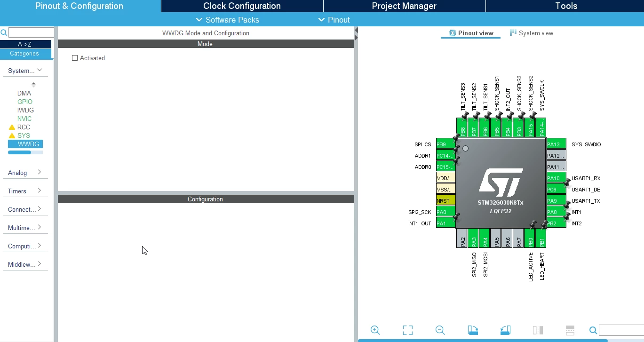
Task: Select pin PA9 labeled USART1_TX
Action: [x=557, y=201]
